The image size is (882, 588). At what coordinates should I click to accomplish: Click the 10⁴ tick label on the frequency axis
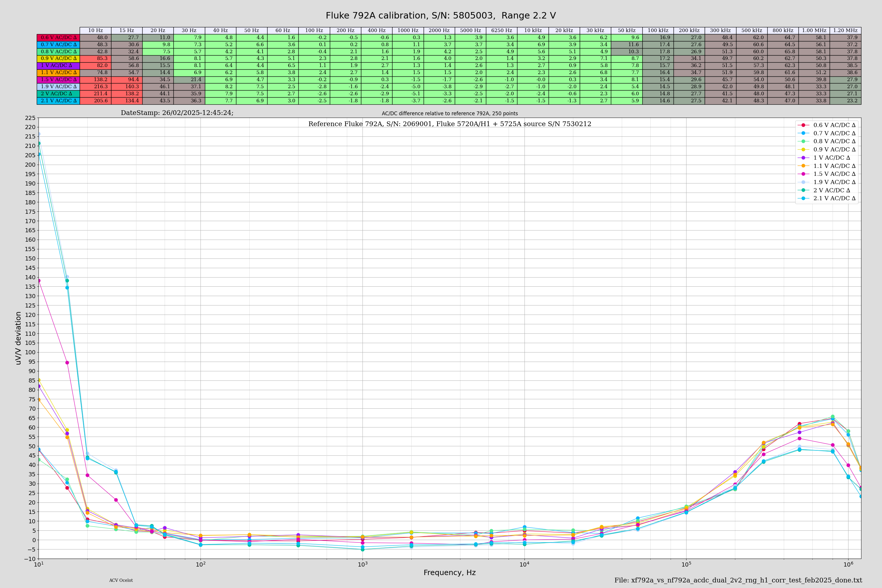click(524, 564)
